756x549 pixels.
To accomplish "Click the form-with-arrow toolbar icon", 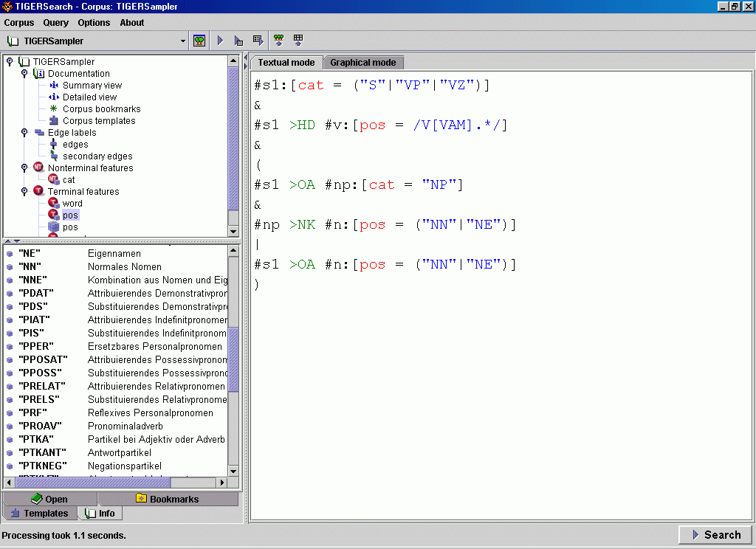I will pos(258,41).
